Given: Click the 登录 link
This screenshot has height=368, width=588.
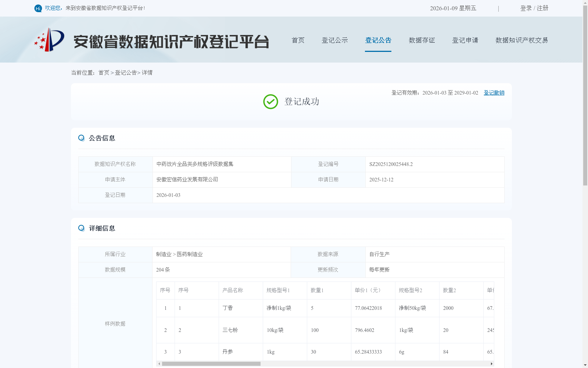Looking at the screenshot, I should click(526, 8).
